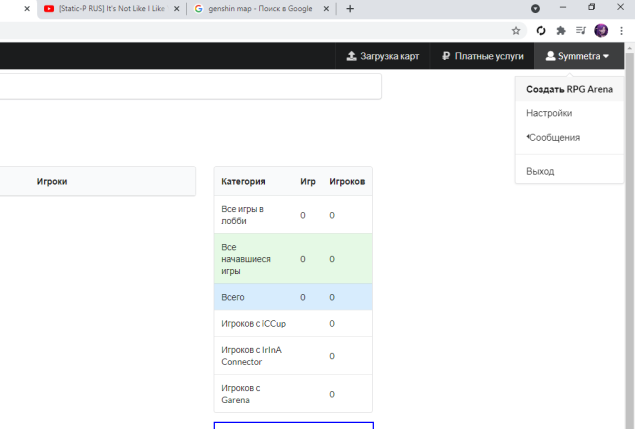Select the Всего row label
The width and height of the screenshot is (635, 429).
pos(233,297)
